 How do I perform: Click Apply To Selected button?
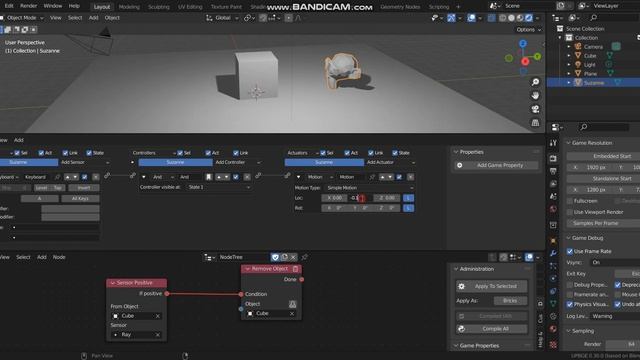pyautogui.click(x=491, y=286)
